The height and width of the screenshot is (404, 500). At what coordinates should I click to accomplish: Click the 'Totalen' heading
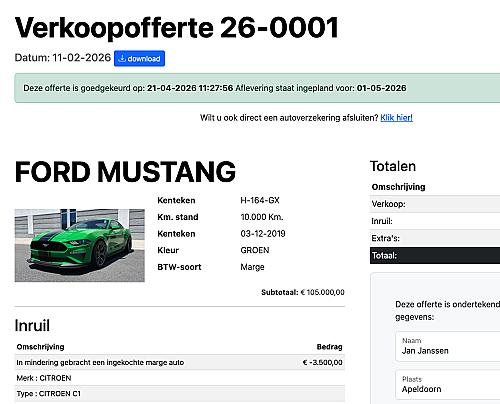[x=393, y=166]
